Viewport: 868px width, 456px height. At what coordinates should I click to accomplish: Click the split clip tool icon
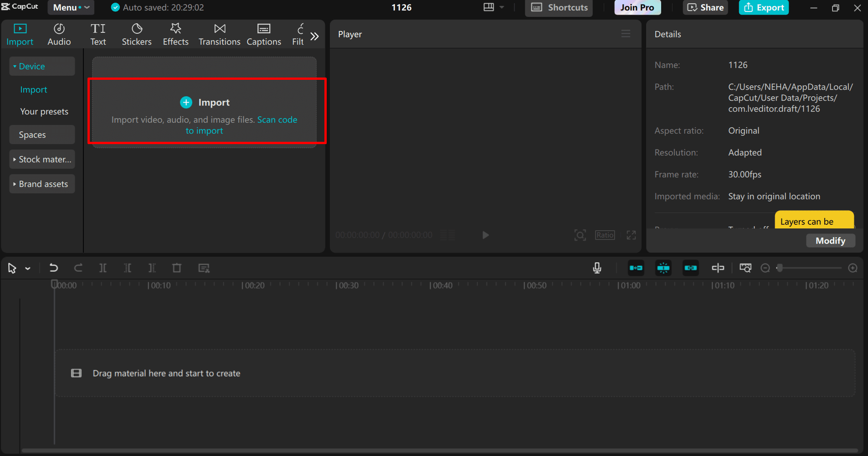pos(103,268)
